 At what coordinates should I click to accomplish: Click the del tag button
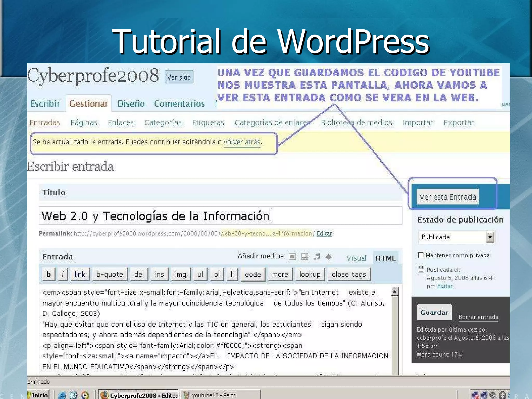click(x=139, y=274)
